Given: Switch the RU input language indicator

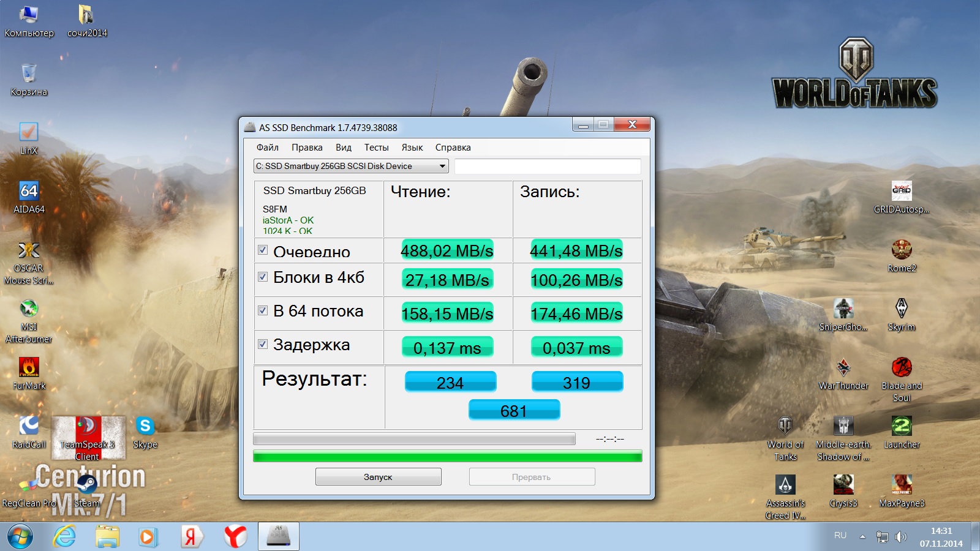Looking at the screenshot, I should [840, 536].
